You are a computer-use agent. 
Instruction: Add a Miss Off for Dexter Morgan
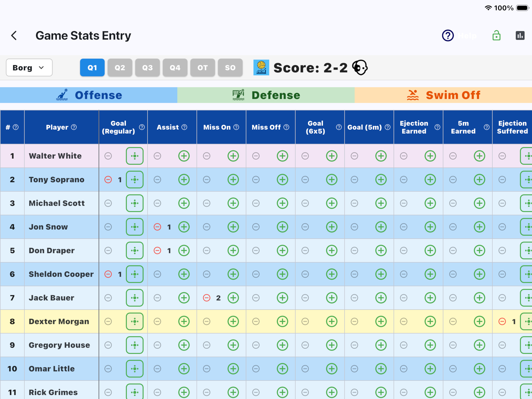[x=283, y=321]
